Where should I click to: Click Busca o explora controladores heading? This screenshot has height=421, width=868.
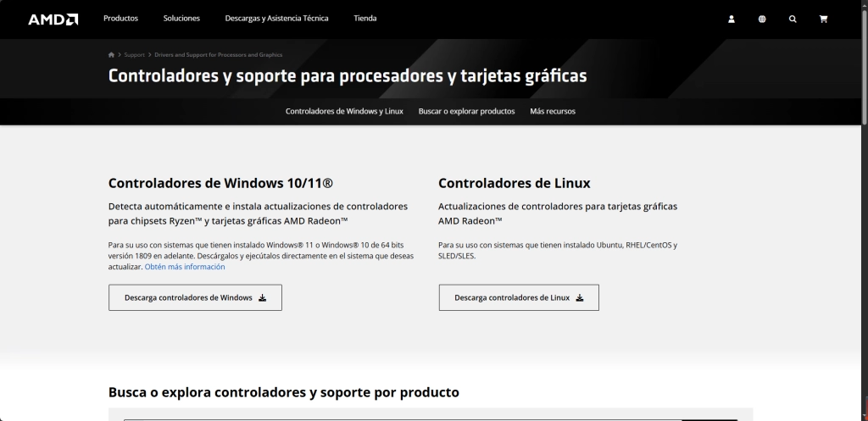tap(283, 392)
